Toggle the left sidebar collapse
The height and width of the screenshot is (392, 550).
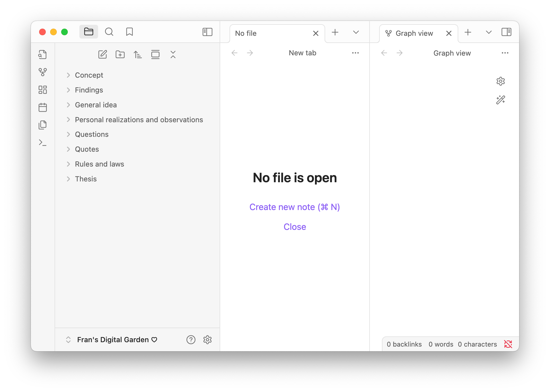tap(207, 32)
